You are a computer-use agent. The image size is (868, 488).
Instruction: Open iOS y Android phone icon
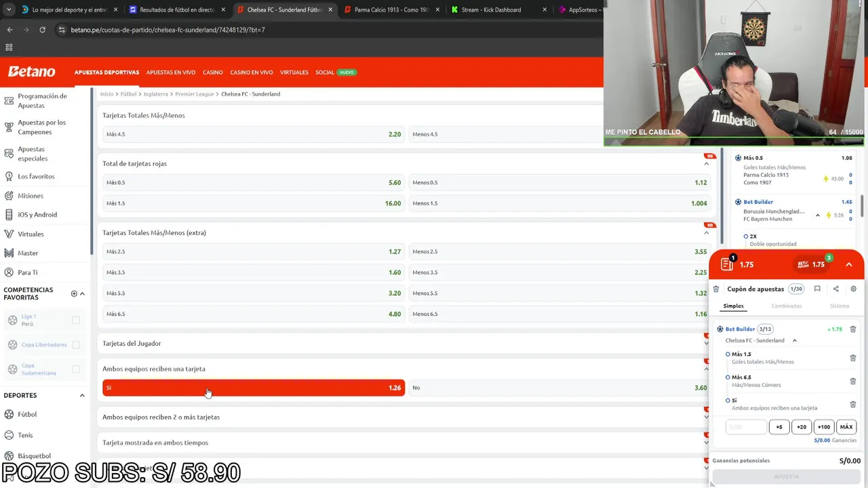9,215
